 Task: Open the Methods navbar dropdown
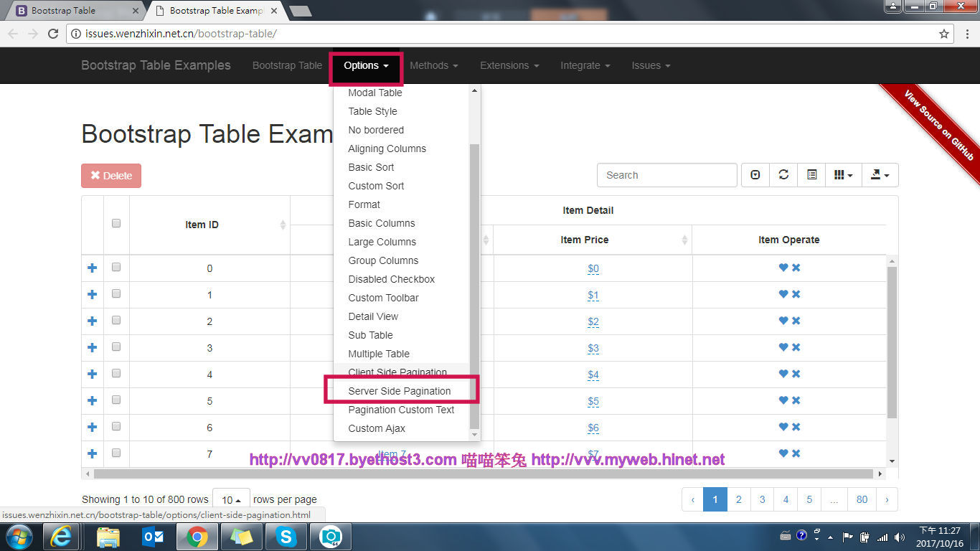(x=433, y=65)
